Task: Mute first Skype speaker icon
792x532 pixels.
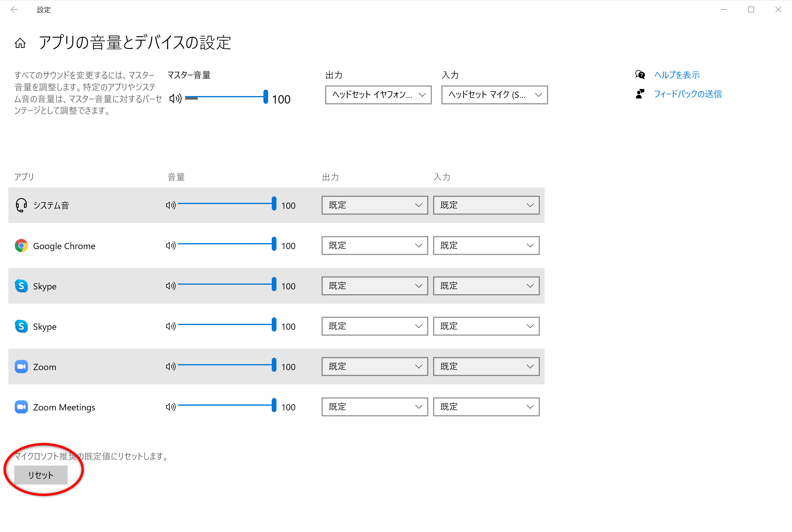Action: (x=171, y=286)
